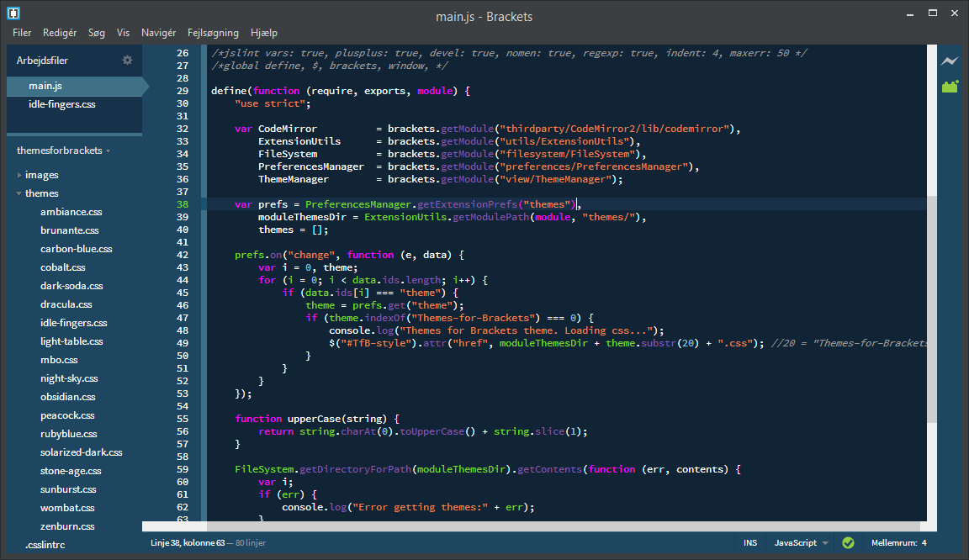Click the Arbejdsfiler gear settings icon
969x560 pixels.
[x=128, y=61]
